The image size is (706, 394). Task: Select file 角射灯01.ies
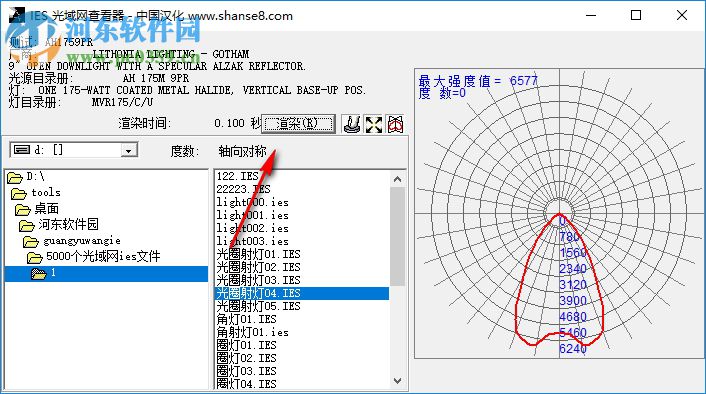click(x=252, y=332)
